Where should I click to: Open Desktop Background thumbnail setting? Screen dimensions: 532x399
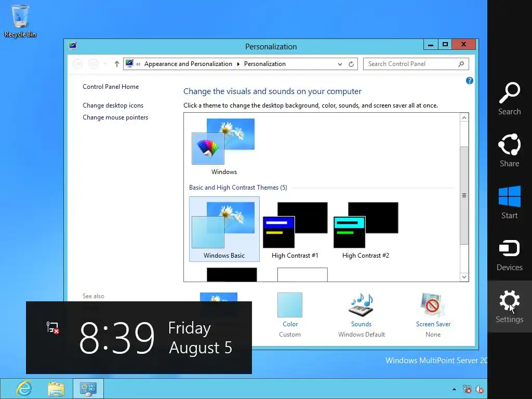[x=219, y=297]
